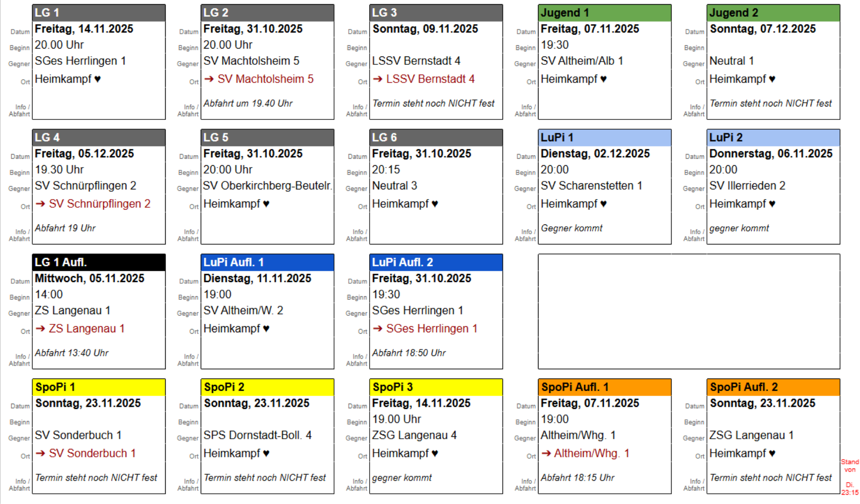Select the green Jugend 2 header
This screenshot has width=860, height=504.
pos(773,13)
